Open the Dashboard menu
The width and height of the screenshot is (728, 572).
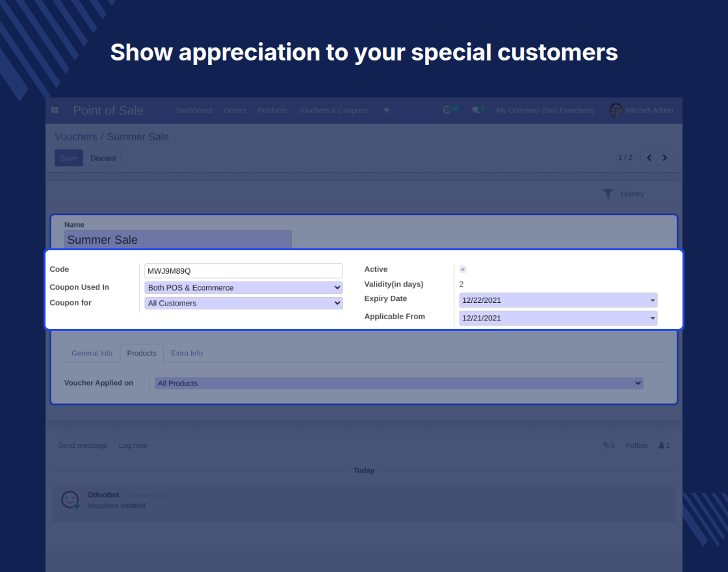194,110
